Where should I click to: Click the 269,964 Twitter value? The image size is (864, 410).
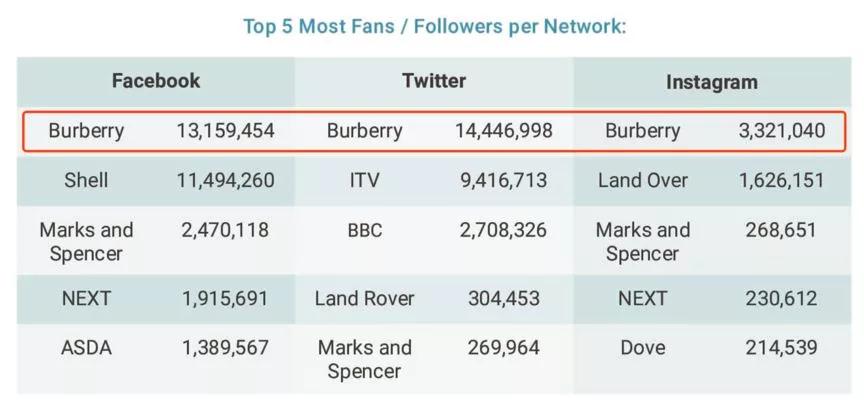[x=503, y=348]
